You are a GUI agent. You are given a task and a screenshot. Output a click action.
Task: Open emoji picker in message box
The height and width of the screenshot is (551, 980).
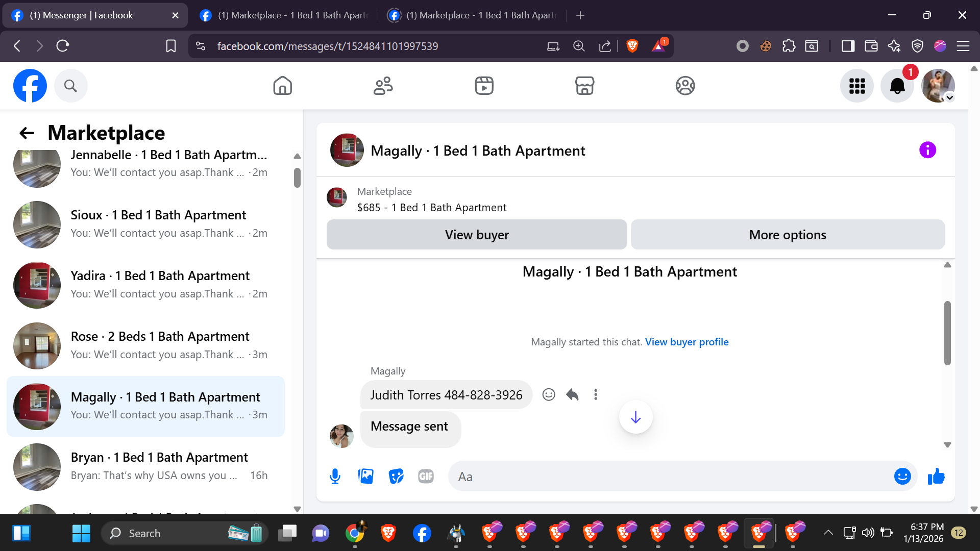pos(902,477)
